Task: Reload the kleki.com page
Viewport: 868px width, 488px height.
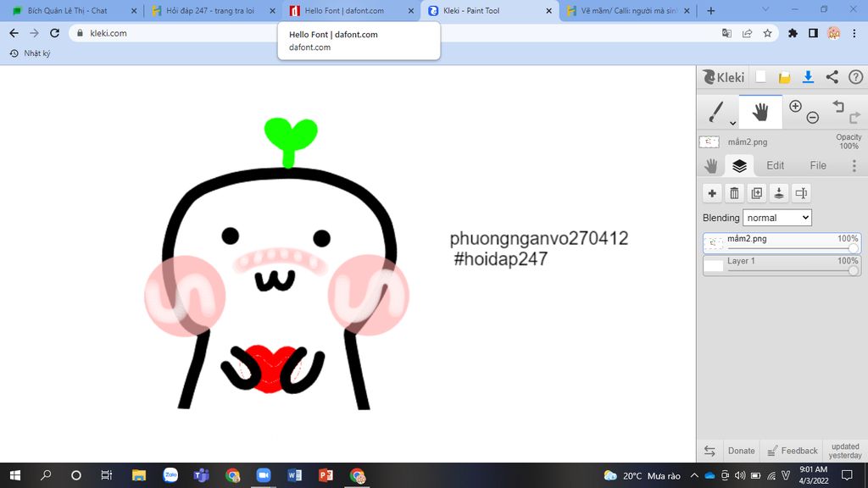Action: click(x=54, y=33)
